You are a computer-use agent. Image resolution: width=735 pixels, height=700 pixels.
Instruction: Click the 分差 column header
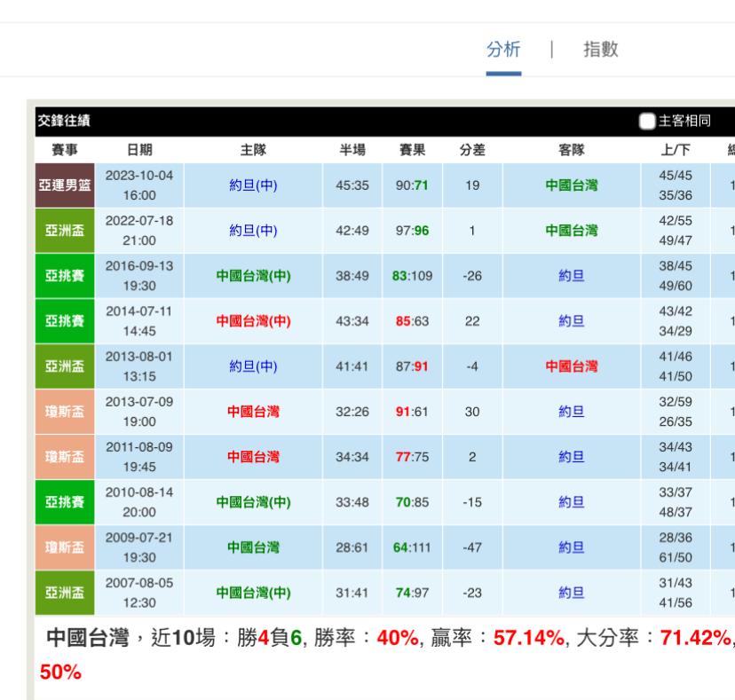(x=472, y=150)
